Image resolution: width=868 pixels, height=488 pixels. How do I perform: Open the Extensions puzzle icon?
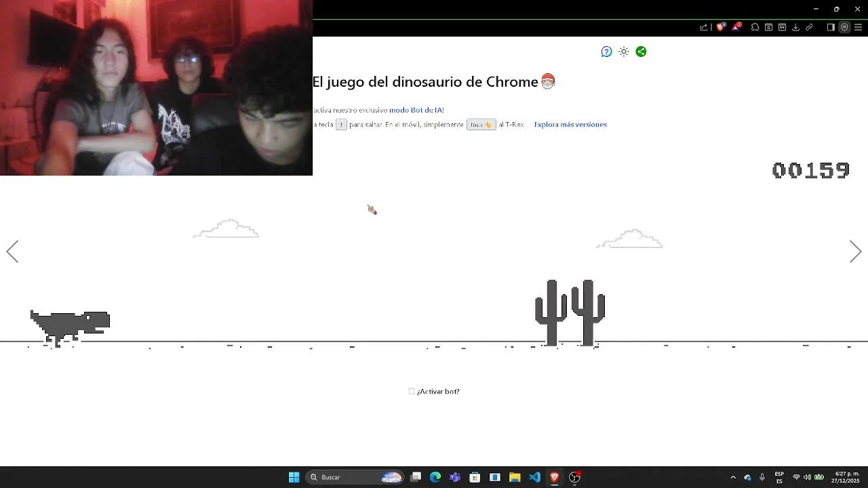click(755, 27)
